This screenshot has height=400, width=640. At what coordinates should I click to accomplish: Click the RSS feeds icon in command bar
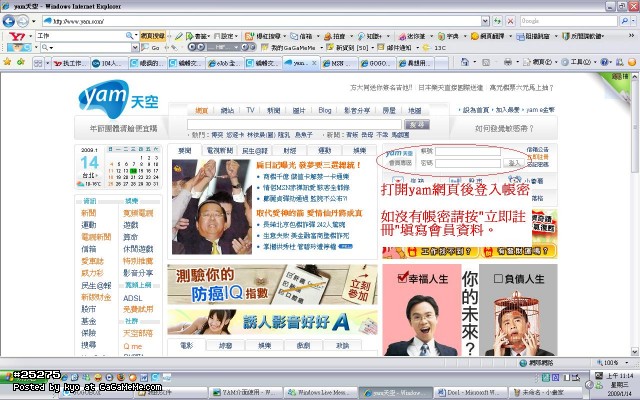486,62
